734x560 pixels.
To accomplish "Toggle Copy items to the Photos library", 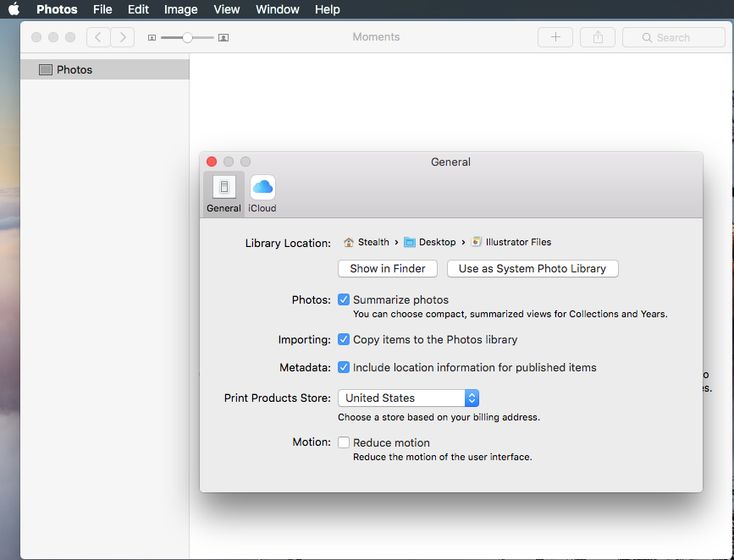I will pos(344,340).
